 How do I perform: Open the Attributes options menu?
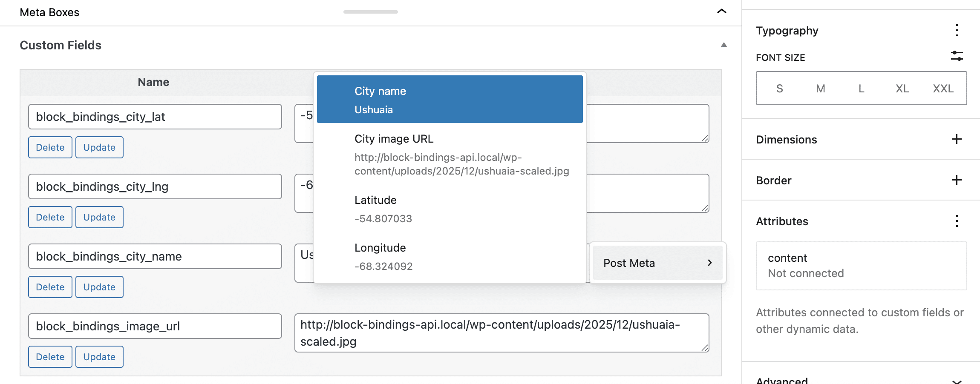(x=957, y=221)
